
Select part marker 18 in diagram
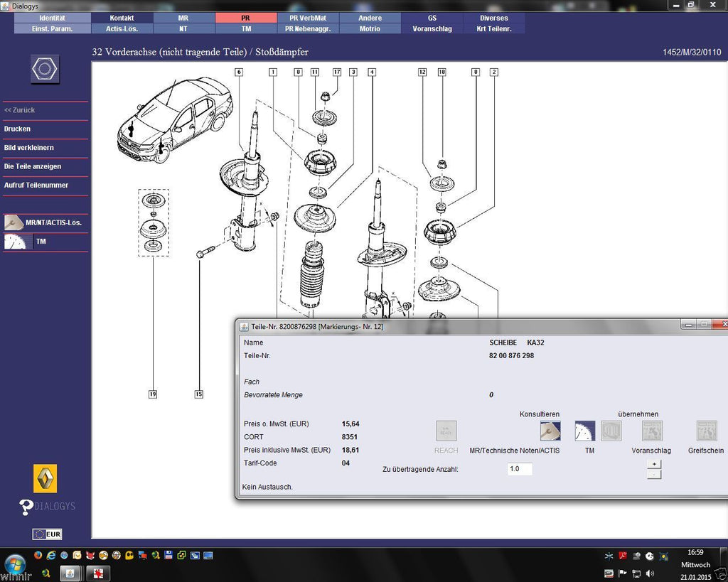(x=442, y=72)
